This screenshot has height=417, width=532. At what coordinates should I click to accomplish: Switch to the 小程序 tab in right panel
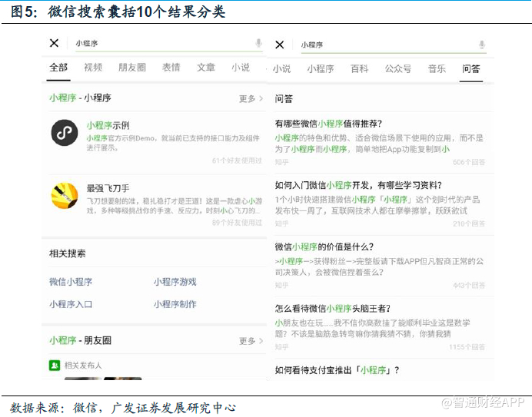(x=321, y=69)
